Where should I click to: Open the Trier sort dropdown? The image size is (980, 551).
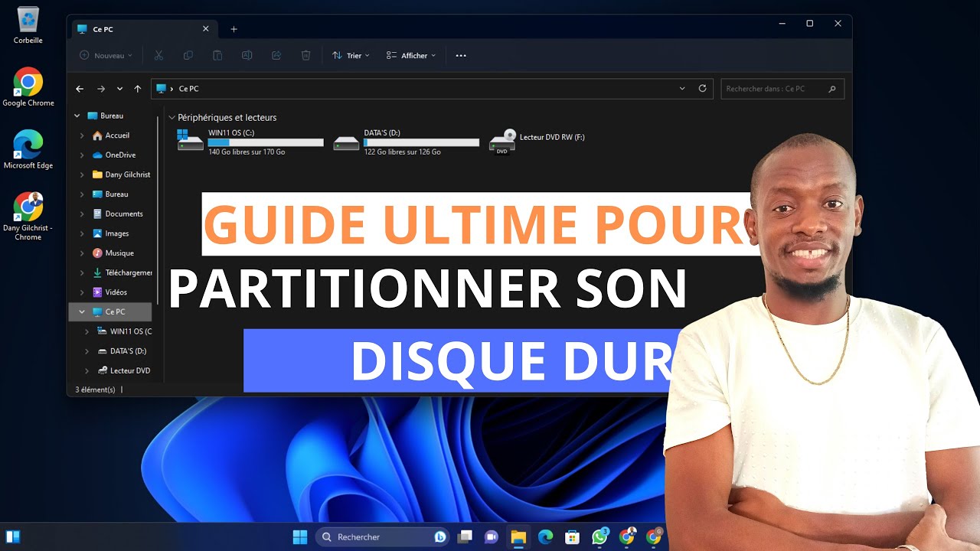(x=351, y=55)
